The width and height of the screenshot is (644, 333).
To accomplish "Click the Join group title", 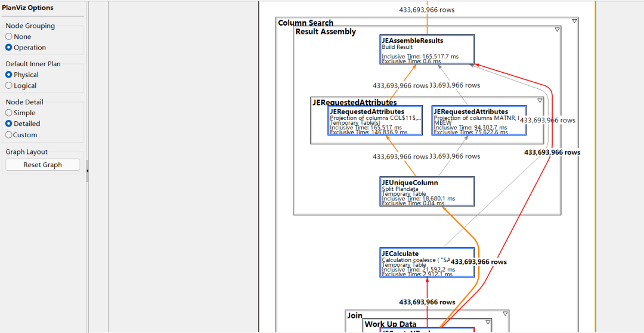I will (354, 315).
